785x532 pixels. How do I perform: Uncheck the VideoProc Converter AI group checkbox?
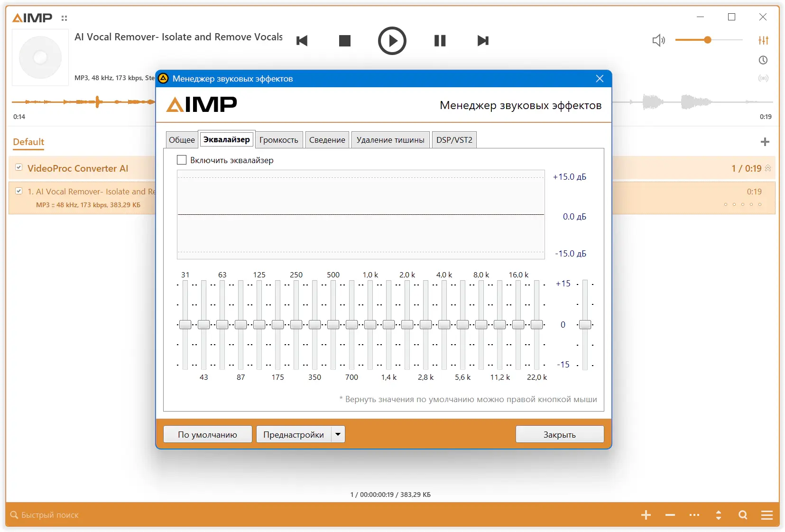(19, 167)
